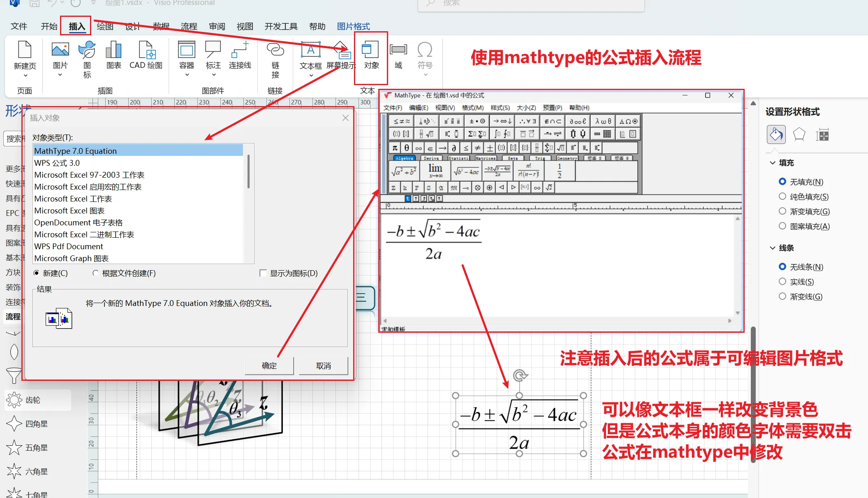
Task: Select the 根据文件创建(F) radio button
Action: [95, 273]
